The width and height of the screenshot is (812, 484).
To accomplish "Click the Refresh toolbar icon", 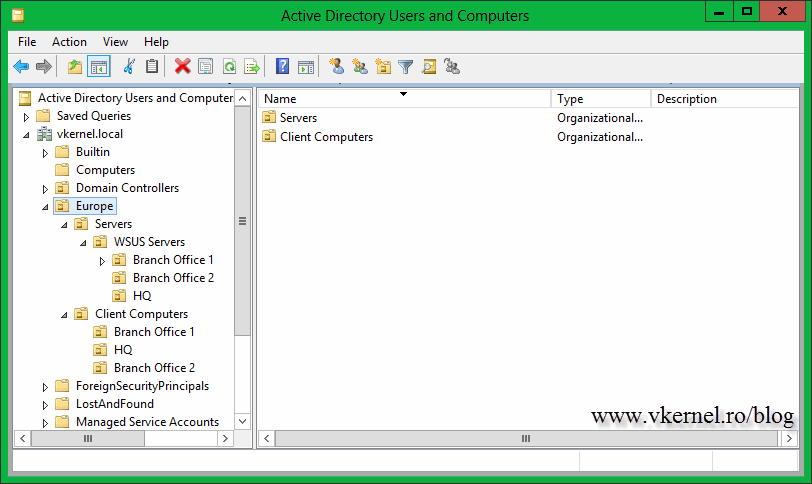I will click(x=229, y=66).
